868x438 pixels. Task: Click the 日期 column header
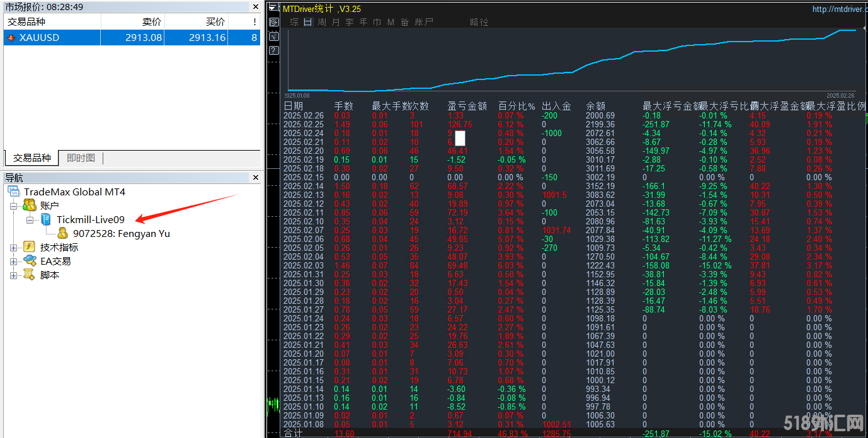(294, 106)
